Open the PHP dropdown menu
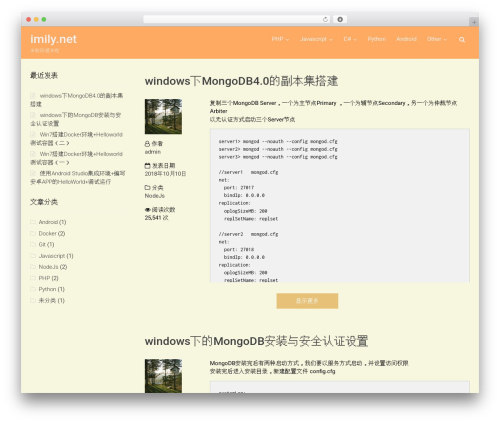Viewport: 500px width, 423px height. [280, 39]
